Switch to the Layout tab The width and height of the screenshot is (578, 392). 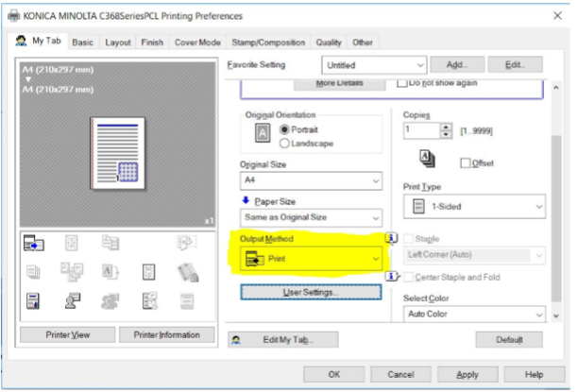pos(118,43)
